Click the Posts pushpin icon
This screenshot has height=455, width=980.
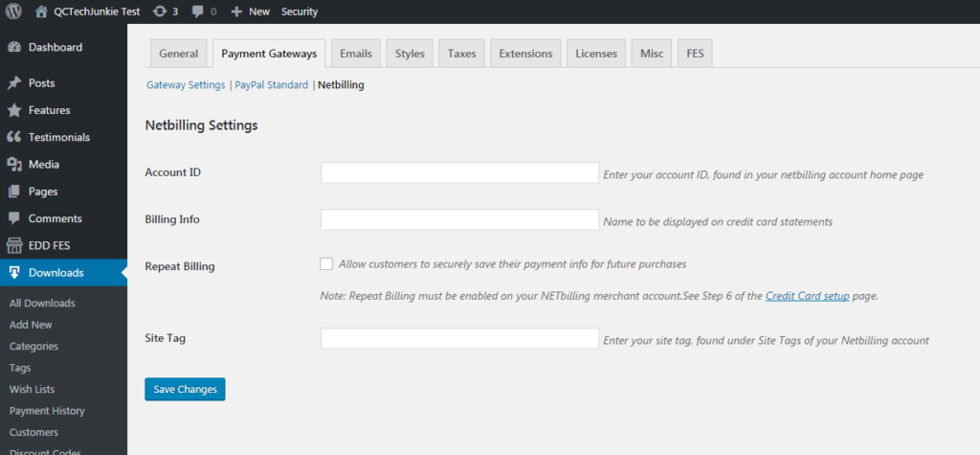tap(14, 83)
